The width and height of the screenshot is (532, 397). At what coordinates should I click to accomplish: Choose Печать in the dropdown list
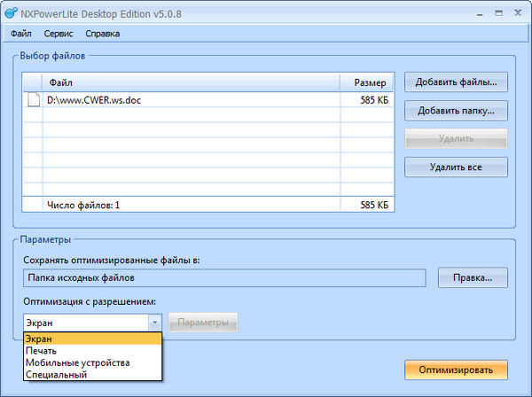coord(93,351)
